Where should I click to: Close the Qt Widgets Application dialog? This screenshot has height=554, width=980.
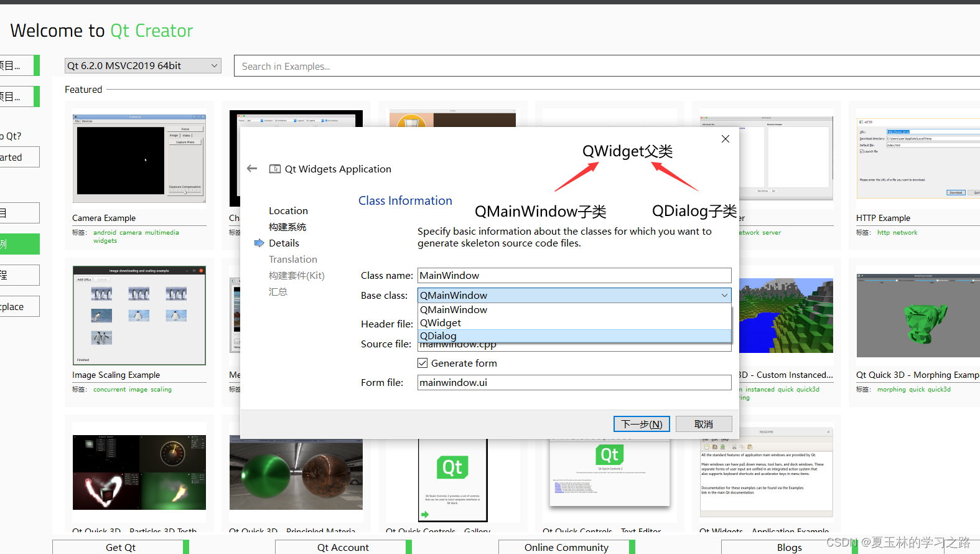725,139
